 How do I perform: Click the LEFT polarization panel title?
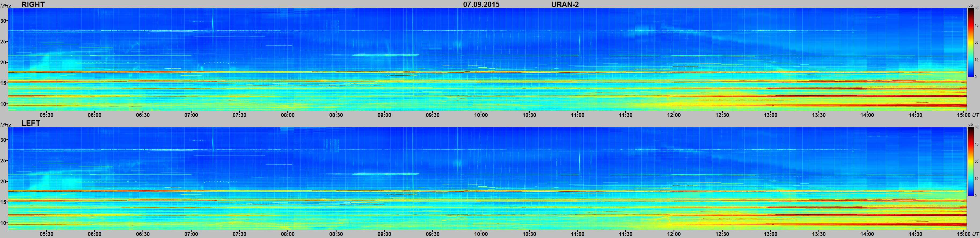31,124
